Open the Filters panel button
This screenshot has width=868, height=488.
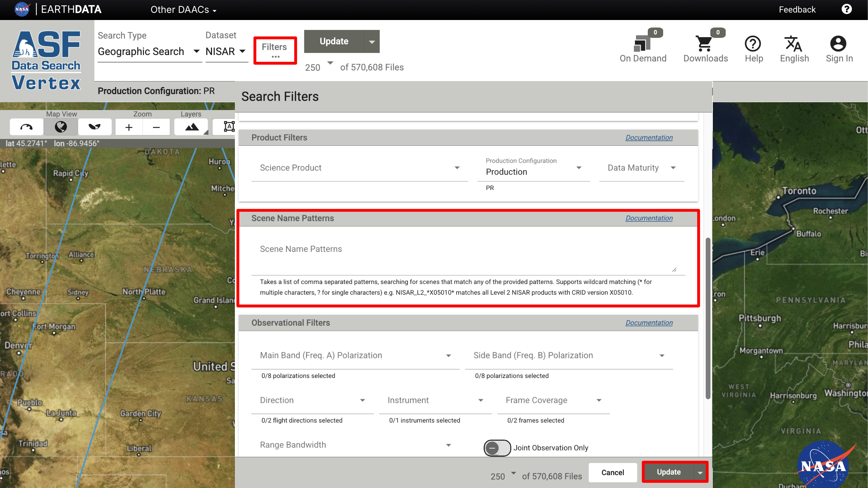275,50
